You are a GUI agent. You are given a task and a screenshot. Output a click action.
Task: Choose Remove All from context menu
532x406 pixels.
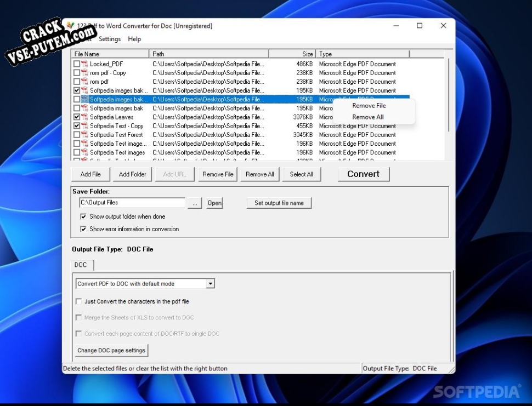click(367, 117)
